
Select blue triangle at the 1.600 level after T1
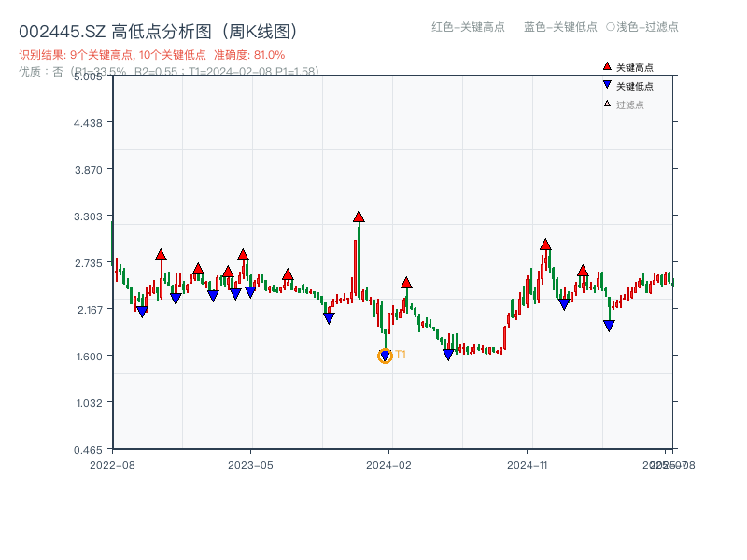pyautogui.click(x=448, y=355)
